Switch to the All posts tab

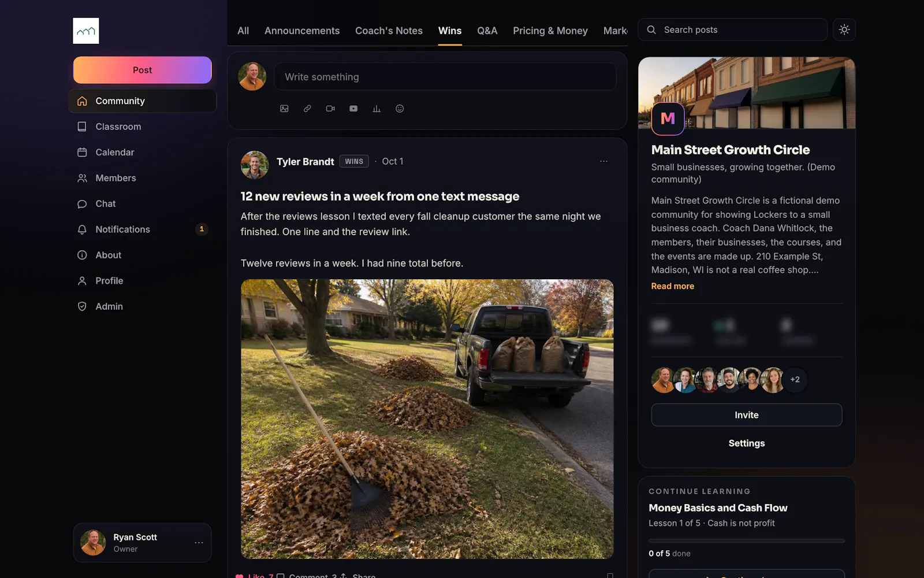(x=243, y=31)
